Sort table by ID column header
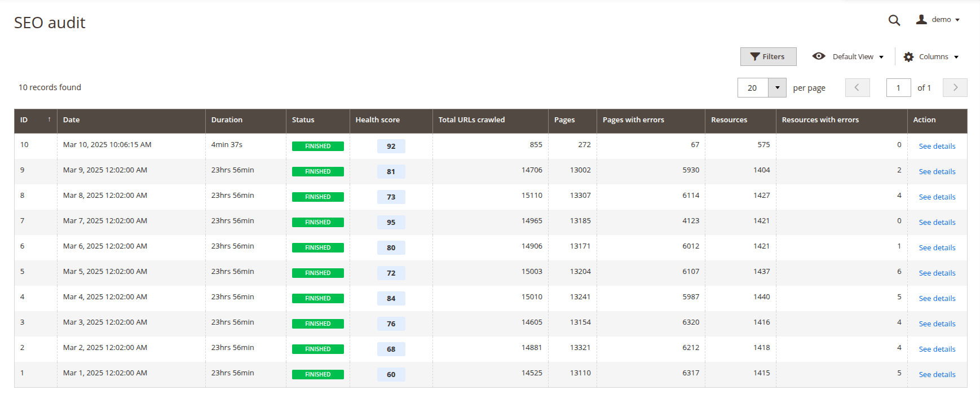This screenshot has height=403, width=980. [35, 120]
